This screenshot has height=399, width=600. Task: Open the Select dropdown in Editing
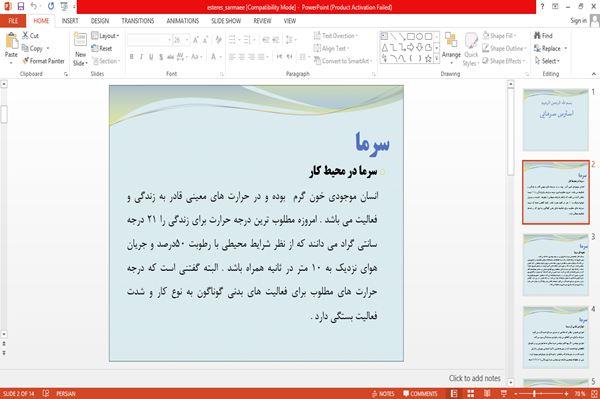547,61
